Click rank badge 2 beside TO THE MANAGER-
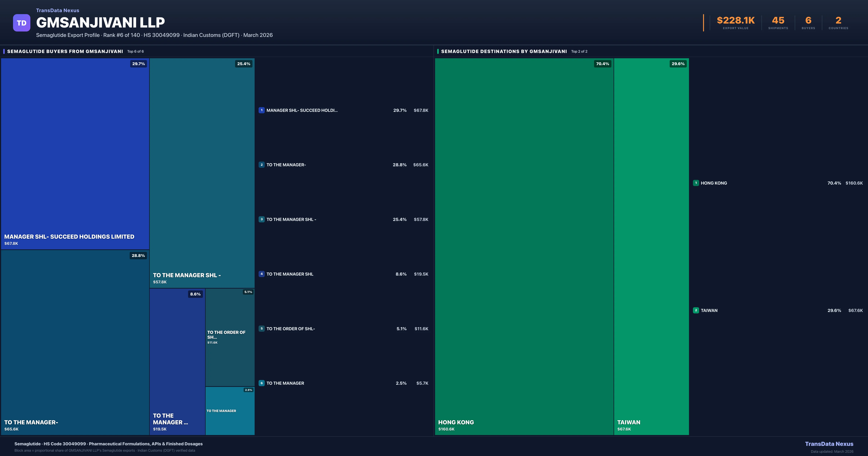Image resolution: width=868 pixels, height=456 pixels. pyautogui.click(x=261, y=165)
